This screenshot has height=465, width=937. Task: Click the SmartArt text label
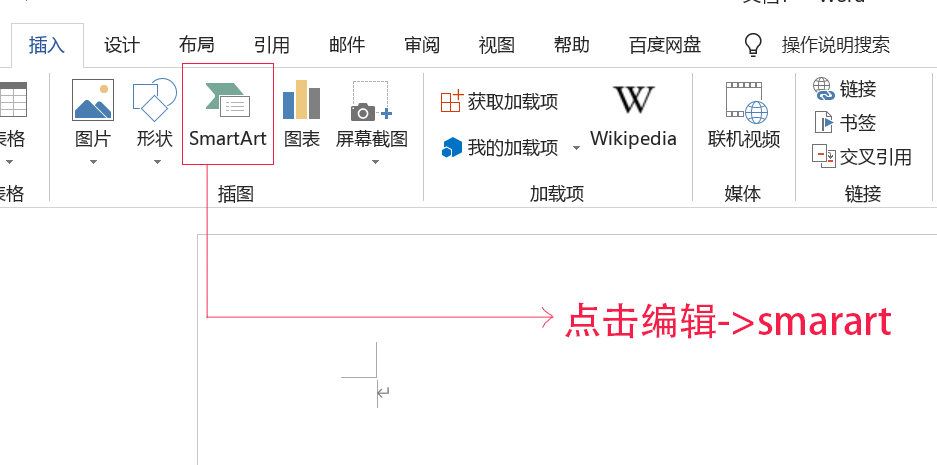tap(228, 139)
